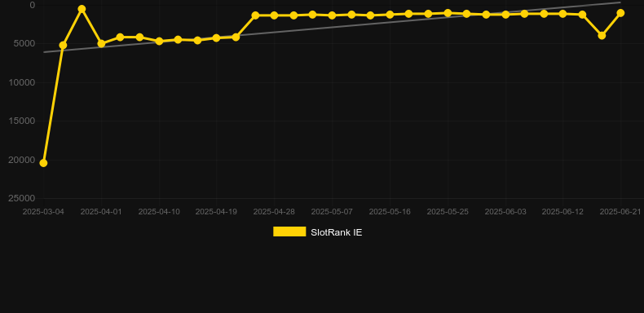The width and height of the screenshot is (644, 313).
Task: Click the second data point, near rank 5000
Action: click(63, 45)
